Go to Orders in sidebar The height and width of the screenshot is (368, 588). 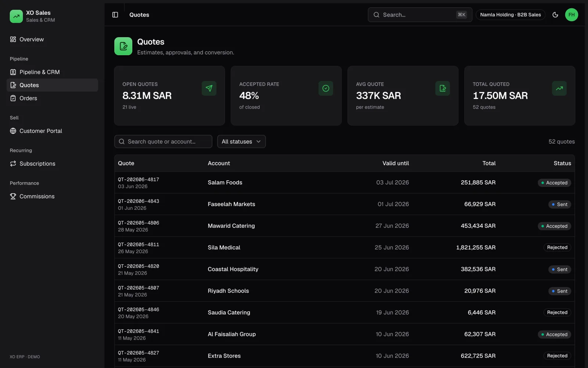click(x=52, y=98)
